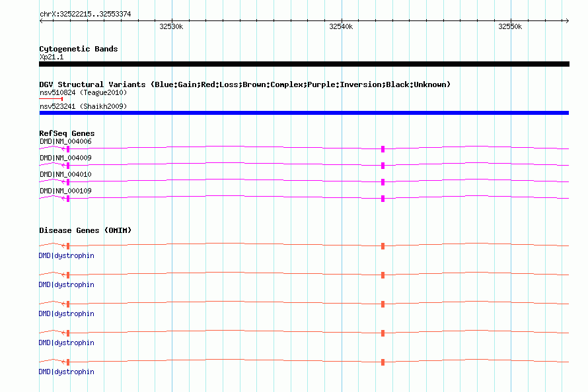Select the DMD|NM_004006 exon near 32524k
Image resolution: width=588 pixels, height=392 pixels.
[68, 149]
